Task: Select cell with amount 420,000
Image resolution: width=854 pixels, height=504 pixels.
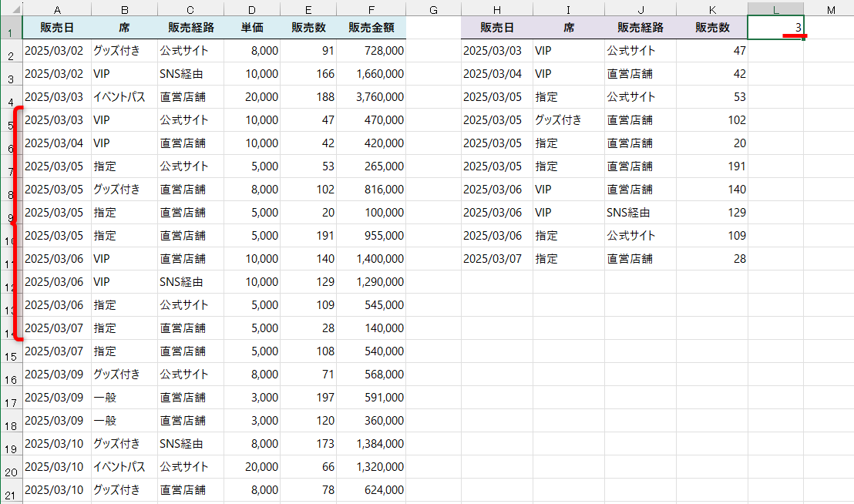Action: click(372, 143)
